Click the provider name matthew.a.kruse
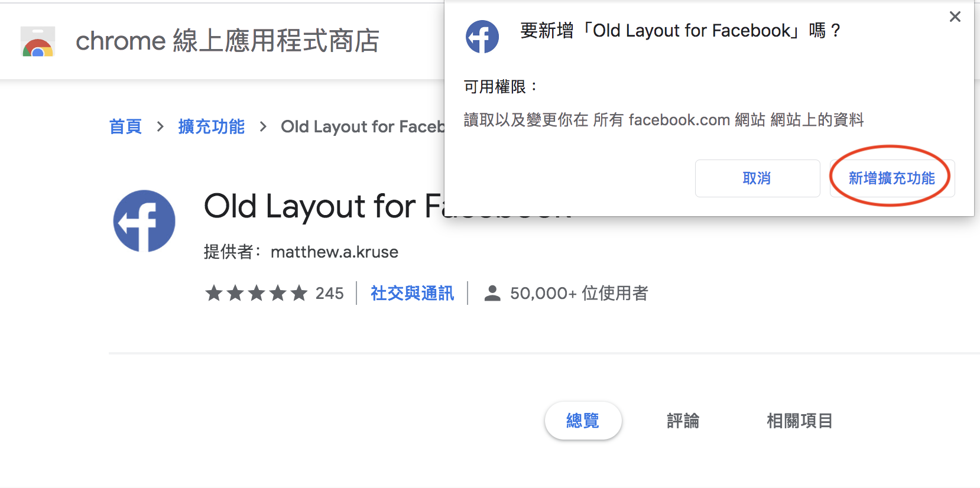980x488 pixels. (x=334, y=252)
